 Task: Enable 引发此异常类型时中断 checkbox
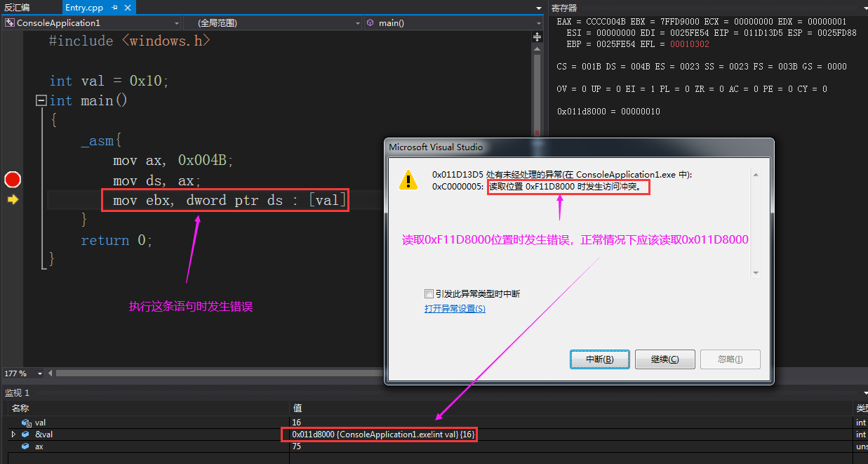click(x=429, y=294)
